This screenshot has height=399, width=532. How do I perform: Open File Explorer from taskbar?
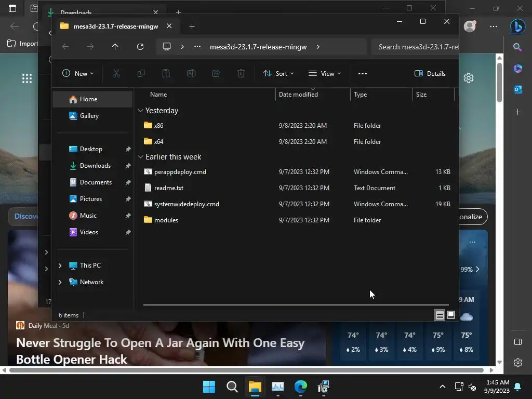coord(255,387)
